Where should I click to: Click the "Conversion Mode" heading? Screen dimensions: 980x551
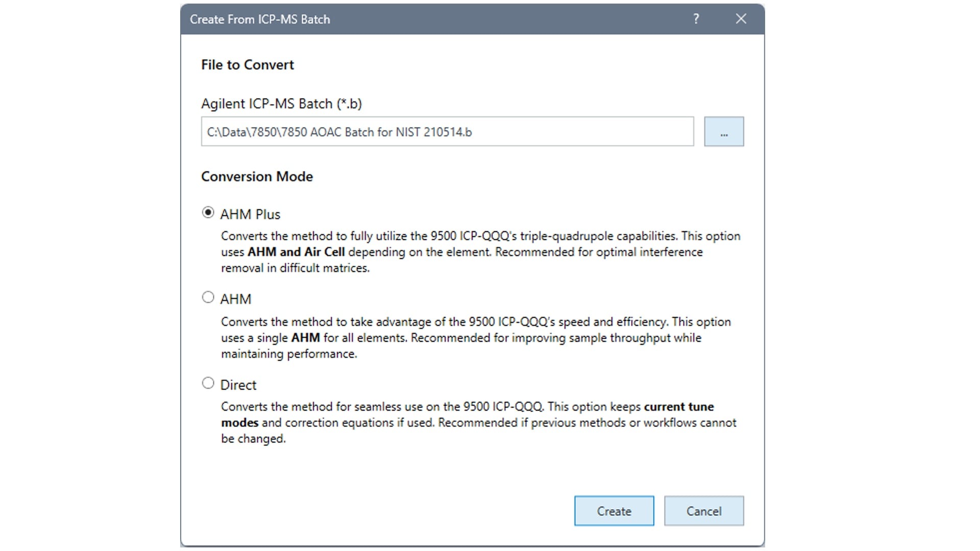tap(257, 177)
